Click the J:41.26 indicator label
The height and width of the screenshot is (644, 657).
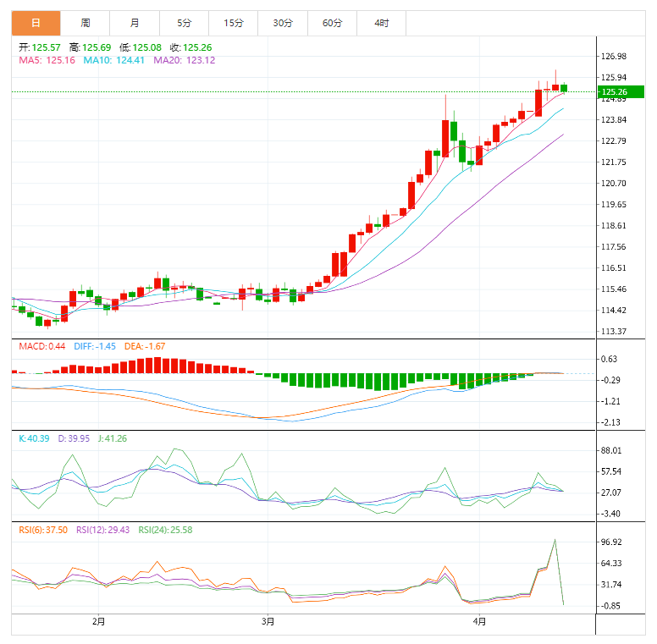[x=113, y=439]
